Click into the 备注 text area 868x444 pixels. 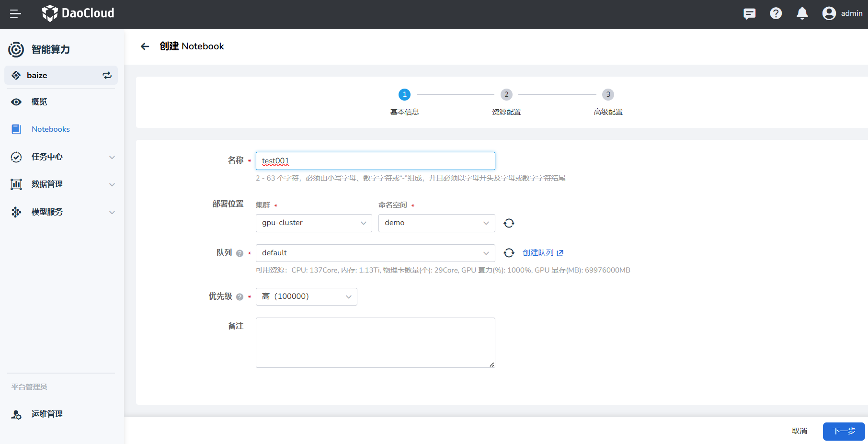pyautogui.click(x=375, y=342)
